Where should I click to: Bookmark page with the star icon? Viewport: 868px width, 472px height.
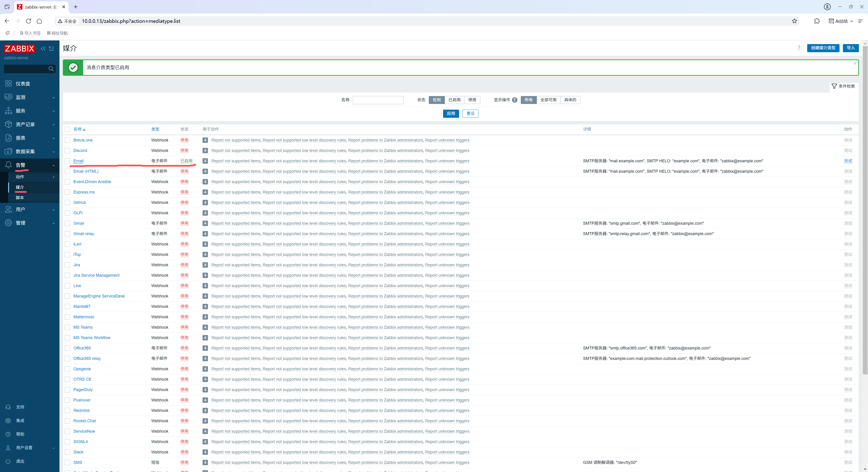click(794, 21)
